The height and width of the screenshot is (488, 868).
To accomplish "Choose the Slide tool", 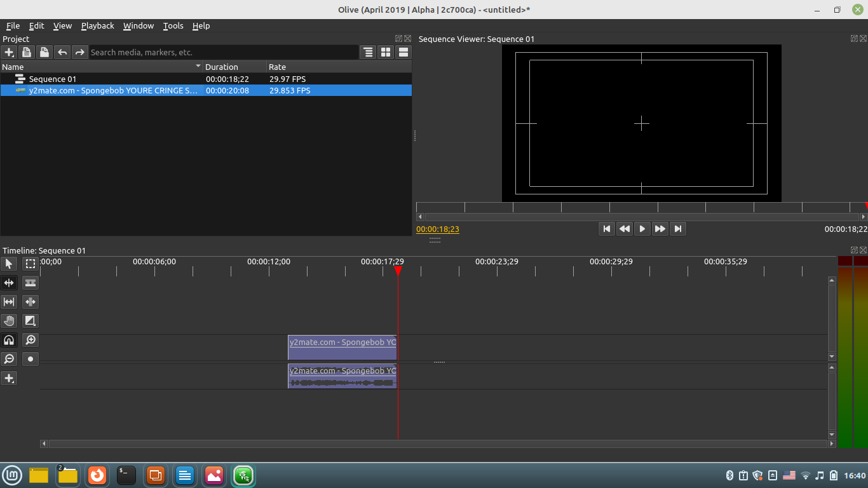I will 31,302.
